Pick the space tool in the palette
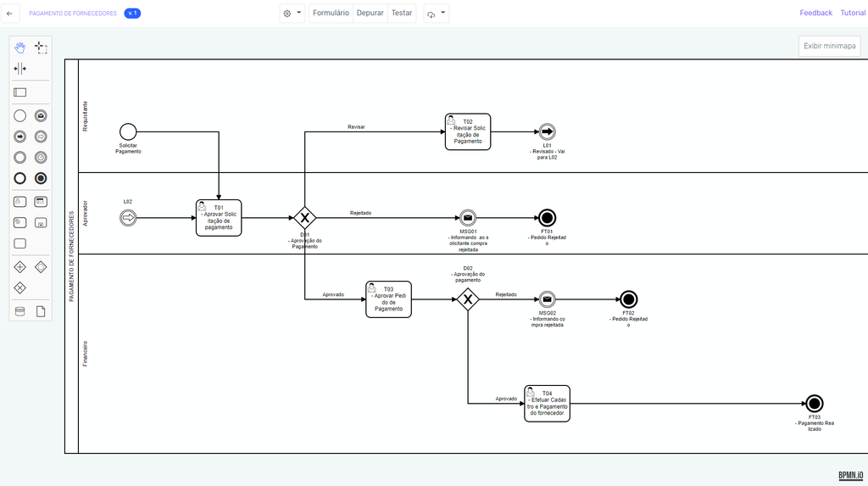 click(19, 69)
